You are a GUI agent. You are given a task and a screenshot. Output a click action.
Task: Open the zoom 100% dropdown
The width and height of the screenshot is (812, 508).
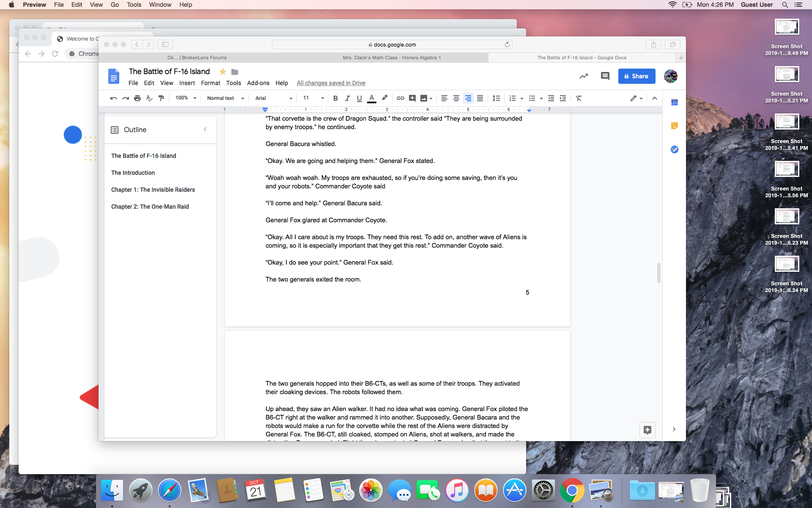pos(186,98)
